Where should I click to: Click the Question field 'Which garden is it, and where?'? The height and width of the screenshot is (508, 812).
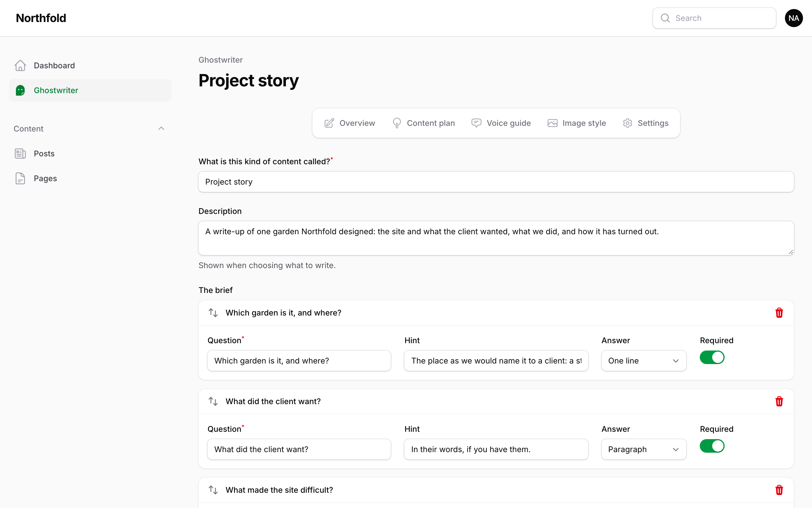click(299, 361)
